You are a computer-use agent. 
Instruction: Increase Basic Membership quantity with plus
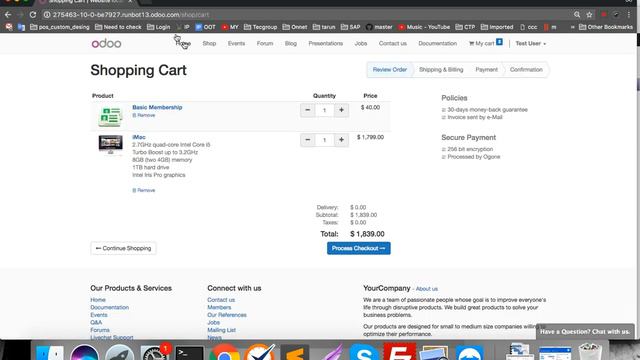tap(341, 110)
